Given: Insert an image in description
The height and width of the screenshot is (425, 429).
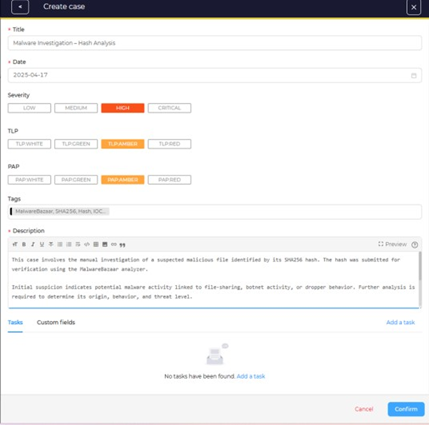Looking at the screenshot, I should pyautogui.click(x=105, y=244).
